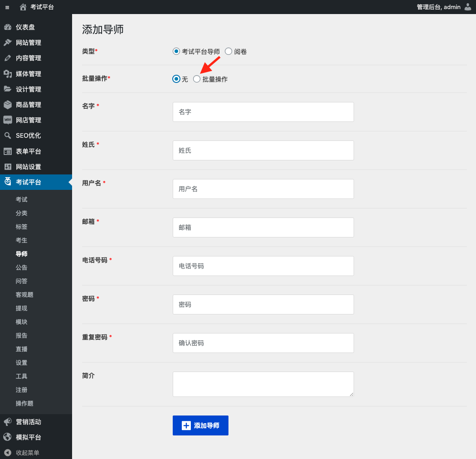The width and height of the screenshot is (476, 459).
Task: Select the 无 batch operation radio
Action: 176,79
